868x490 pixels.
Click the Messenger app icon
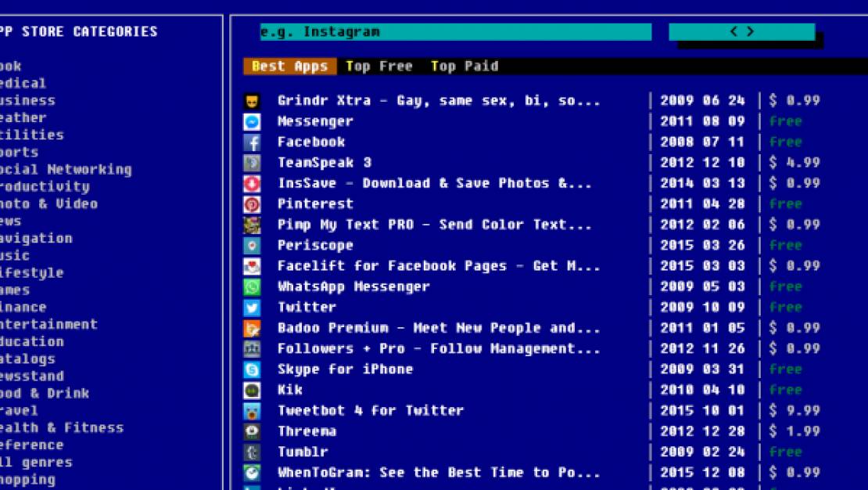coord(252,122)
